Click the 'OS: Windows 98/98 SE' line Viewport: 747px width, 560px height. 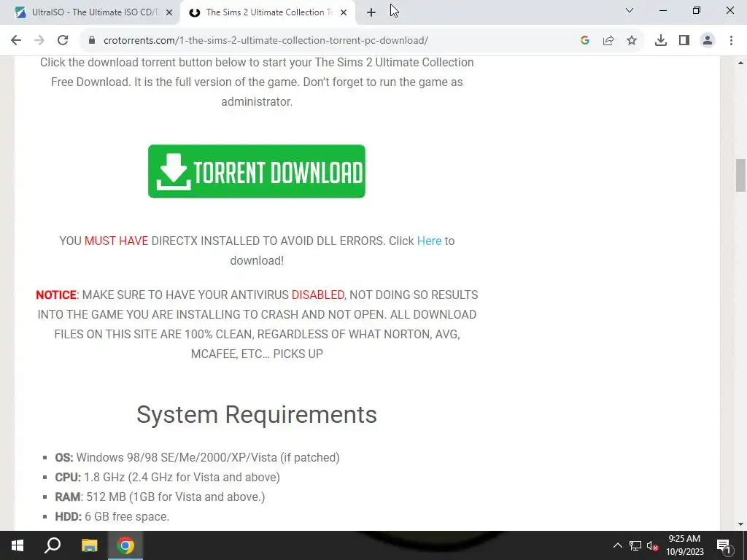(x=197, y=458)
